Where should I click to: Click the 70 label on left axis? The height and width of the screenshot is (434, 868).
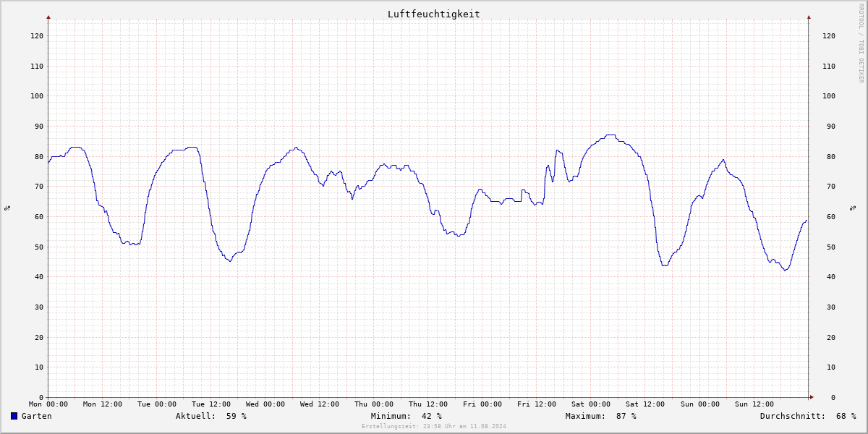[x=39, y=186]
